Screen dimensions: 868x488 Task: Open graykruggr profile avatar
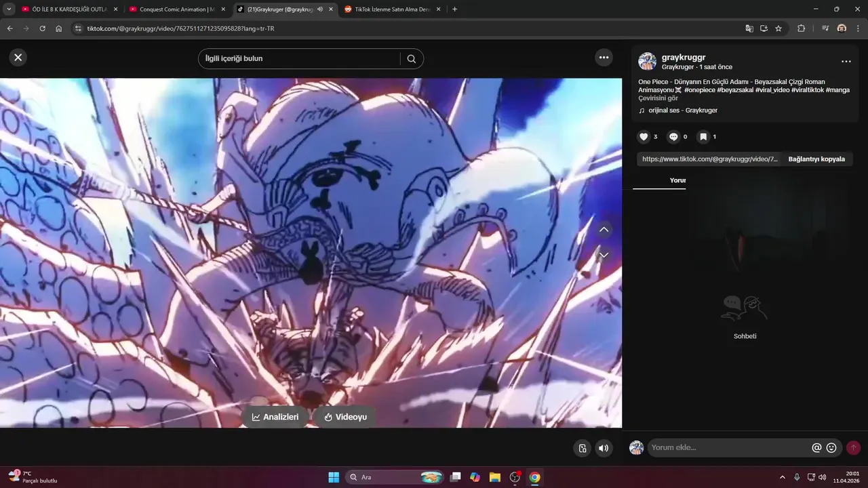(x=647, y=62)
